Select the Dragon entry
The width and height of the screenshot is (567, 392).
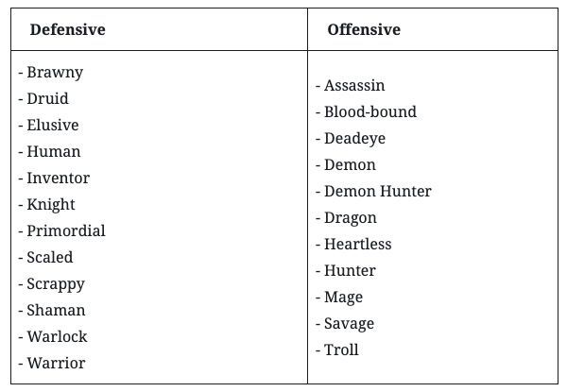346,218
